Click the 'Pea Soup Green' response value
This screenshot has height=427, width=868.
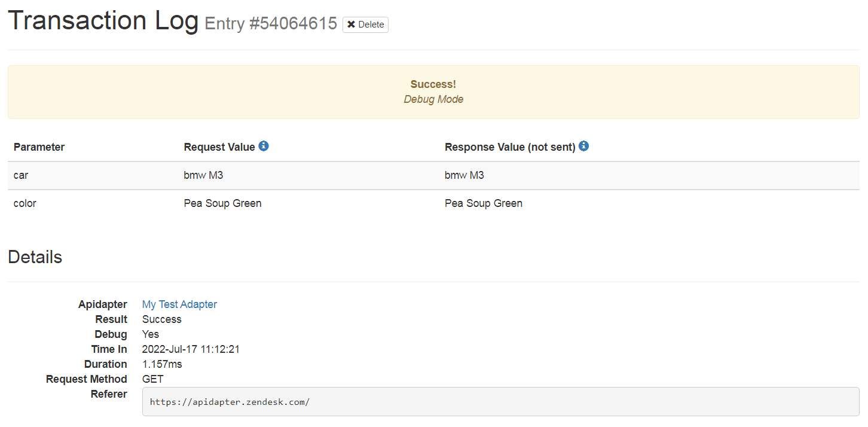point(484,203)
